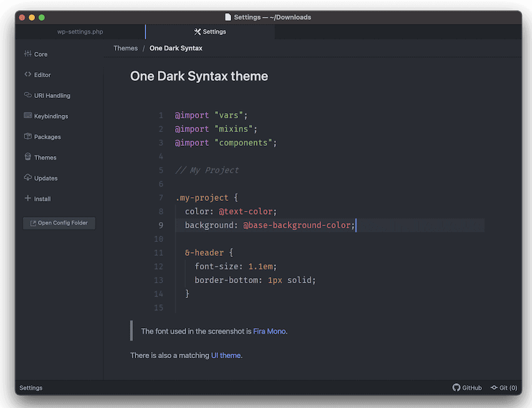Click the &-header selector line
The height and width of the screenshot is (408, 532).
[x=209, y=253]
